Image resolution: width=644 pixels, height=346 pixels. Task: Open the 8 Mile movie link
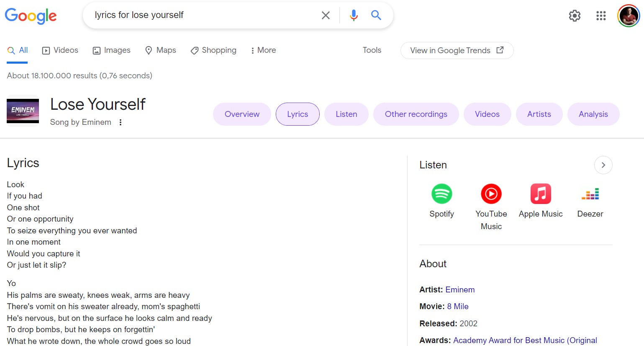tap(458, 307)
